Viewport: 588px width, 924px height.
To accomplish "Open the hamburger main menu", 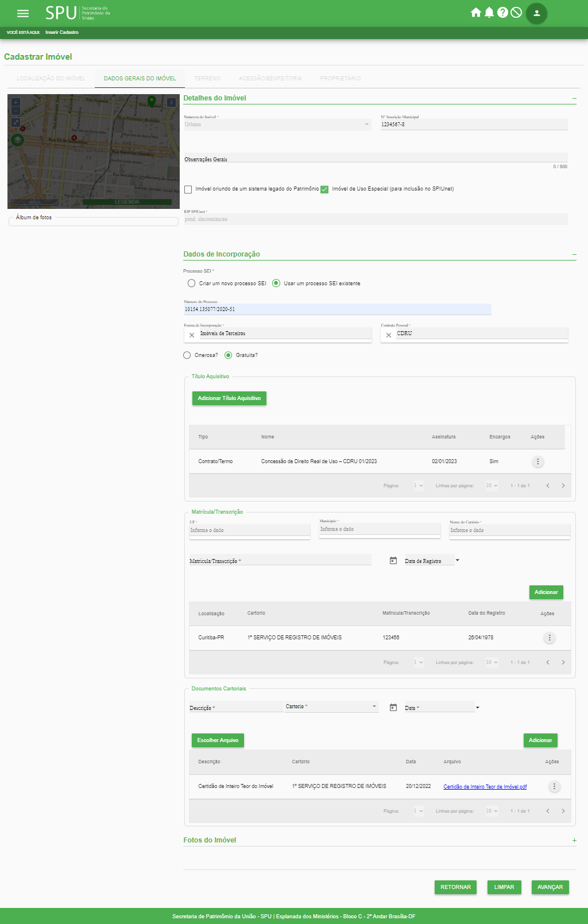I will tap(23, 13).
